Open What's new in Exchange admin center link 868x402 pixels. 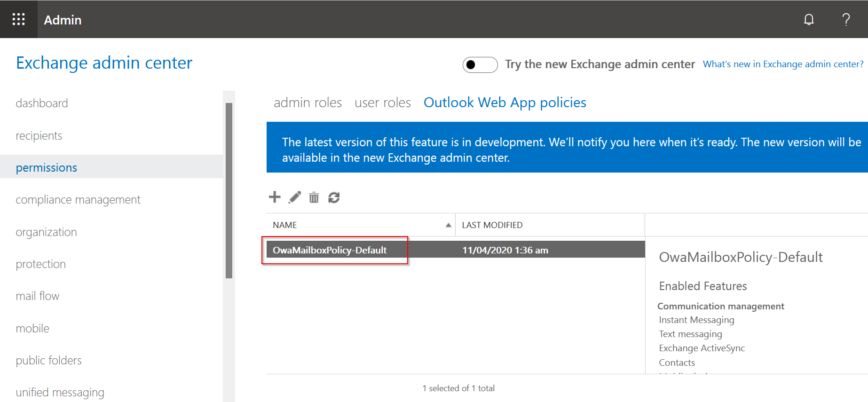point(783,64)
